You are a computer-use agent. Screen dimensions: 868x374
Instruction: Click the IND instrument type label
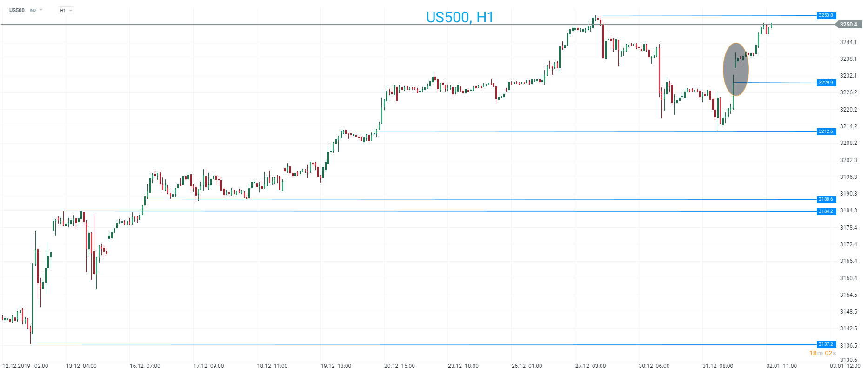[x=33, y=10]
